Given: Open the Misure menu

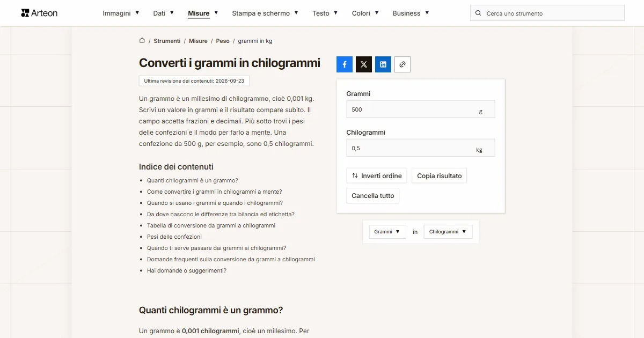Looking at the screenshot, I should [203, 13].
